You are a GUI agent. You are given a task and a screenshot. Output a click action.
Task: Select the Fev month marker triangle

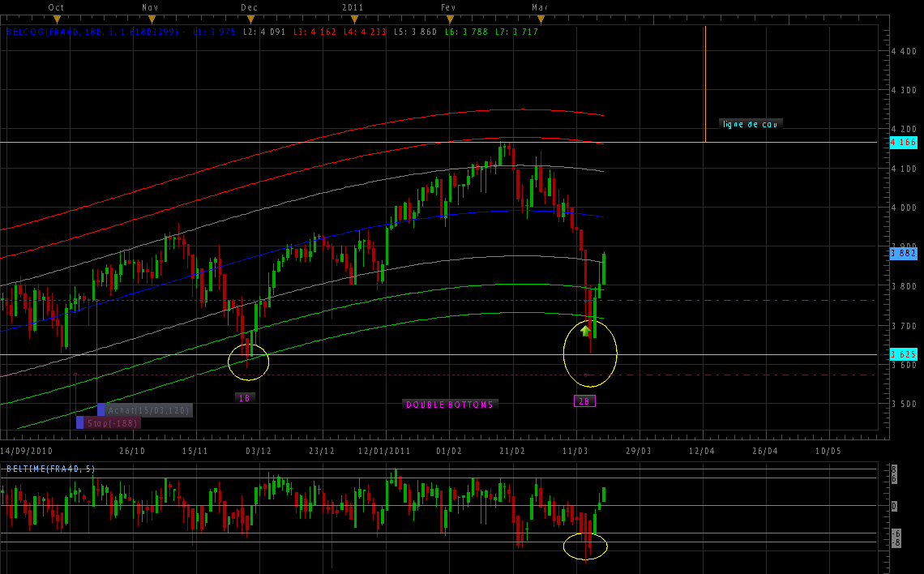450,19
